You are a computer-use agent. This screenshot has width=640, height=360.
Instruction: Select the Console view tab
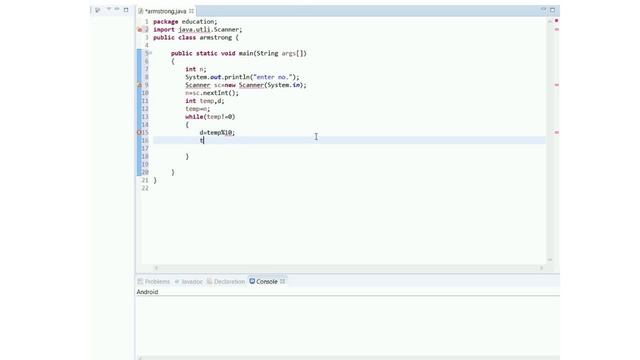[263, 282]
